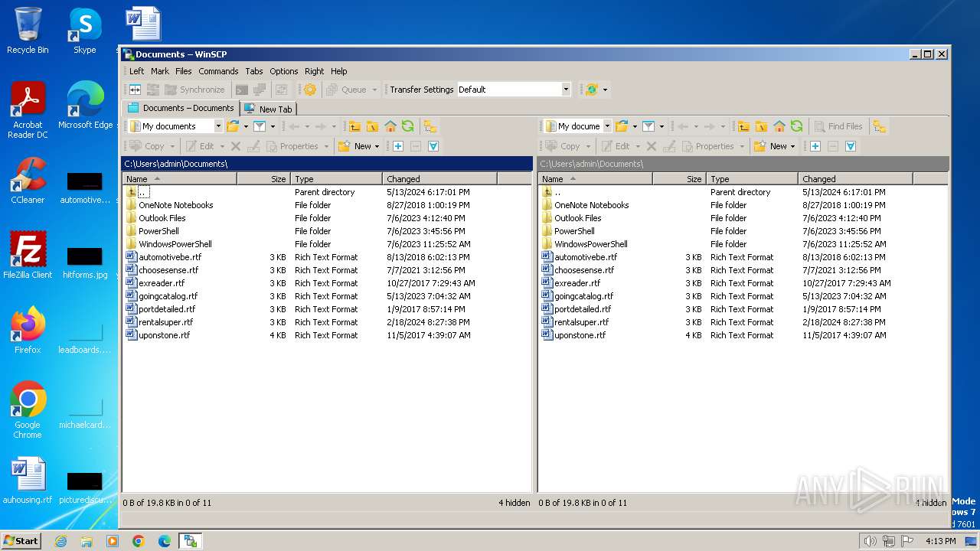Image resolution: width=980 pixels, height=551 pixels.
Task: Open Preferences via the gear icon
Action: coord(310,90)
